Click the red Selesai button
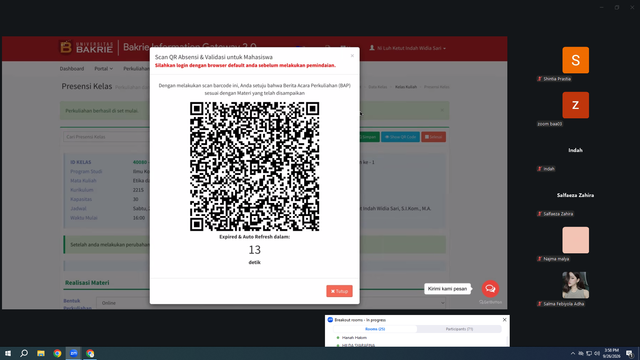 (433, 137)
